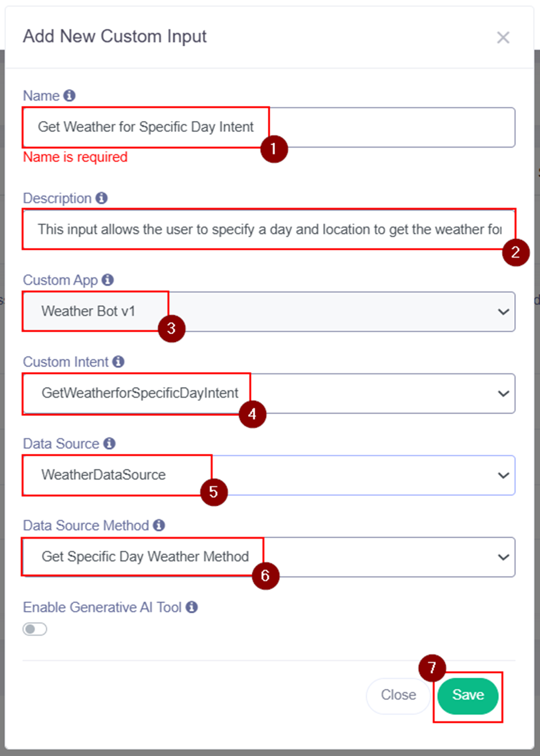Image resolution: width=540 pixels, height=756 pixels.
Task: Click the Data Source Method chevron arrow
Action: click(x=503, y=557)
